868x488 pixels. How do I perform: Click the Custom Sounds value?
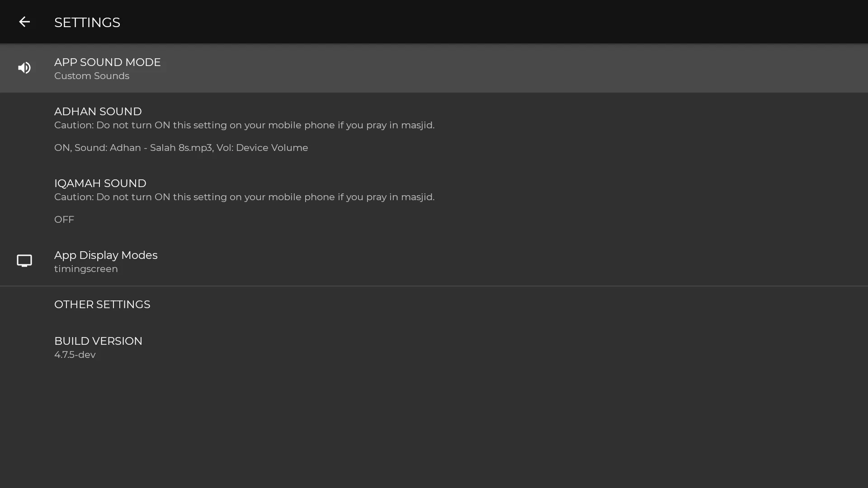pos(92,76)
